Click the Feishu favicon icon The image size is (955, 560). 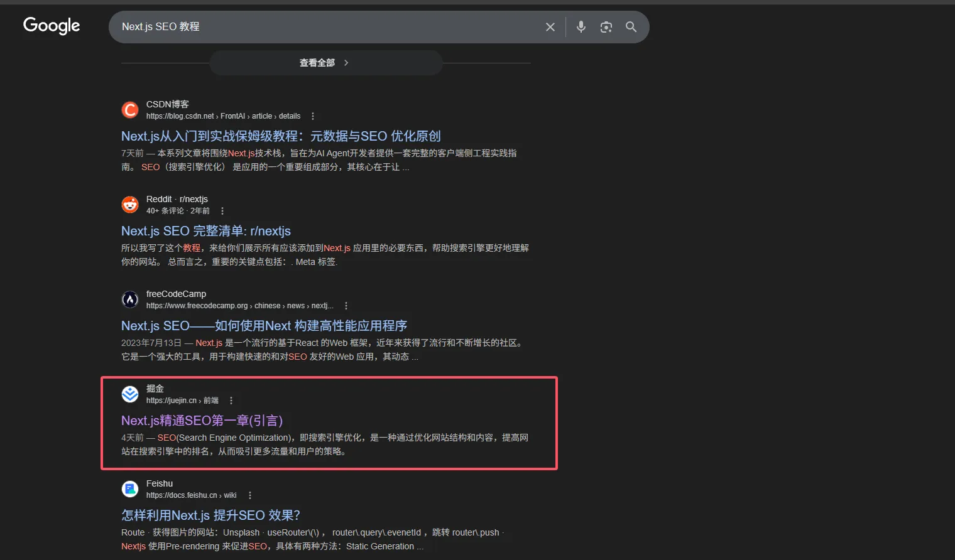pos(130,489)
